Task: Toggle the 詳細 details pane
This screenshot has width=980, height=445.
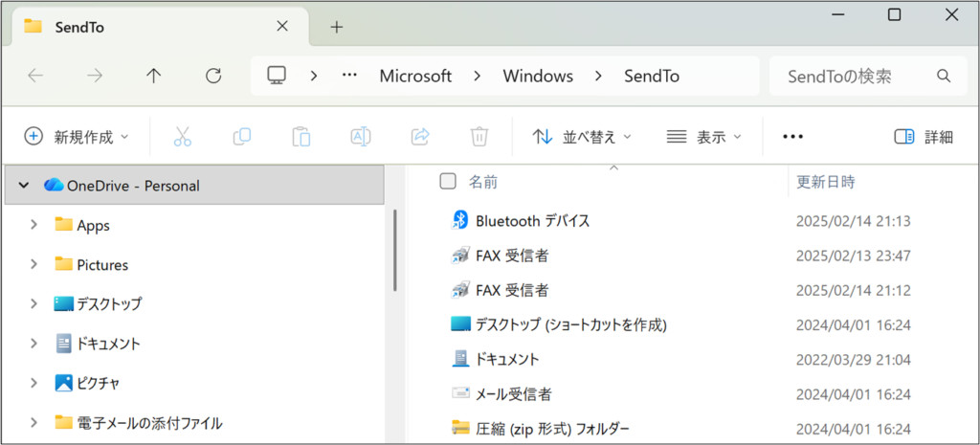Action: point(924,137)
